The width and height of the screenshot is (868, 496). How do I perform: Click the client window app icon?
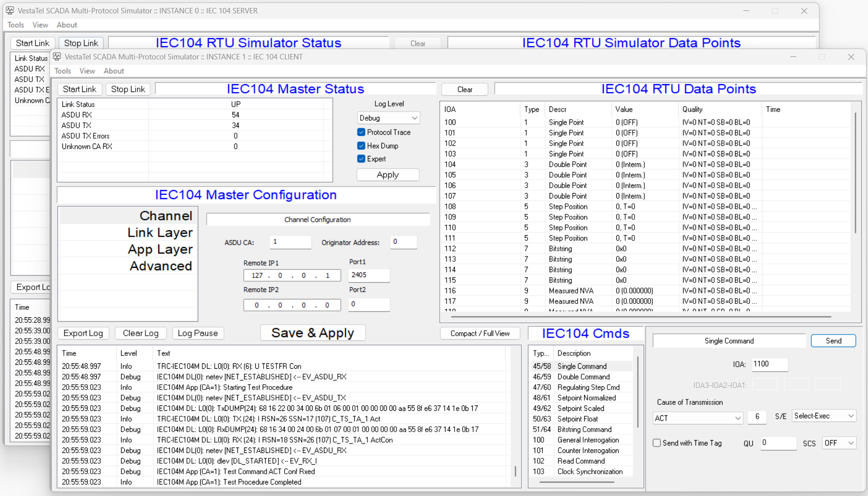pos(57,57)
